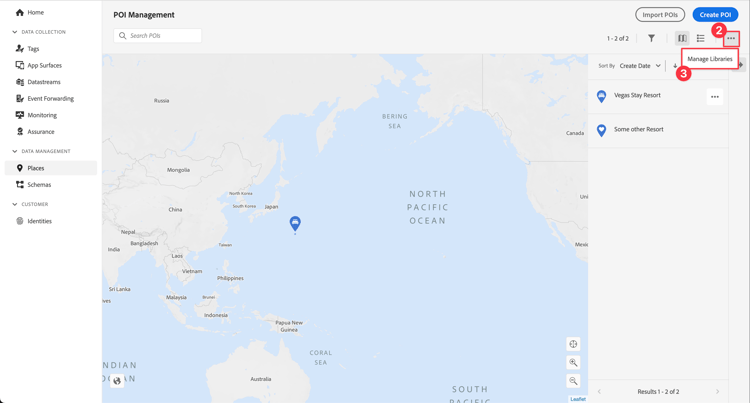
Task: Click the Import POIs button
Action: point(660,15)
